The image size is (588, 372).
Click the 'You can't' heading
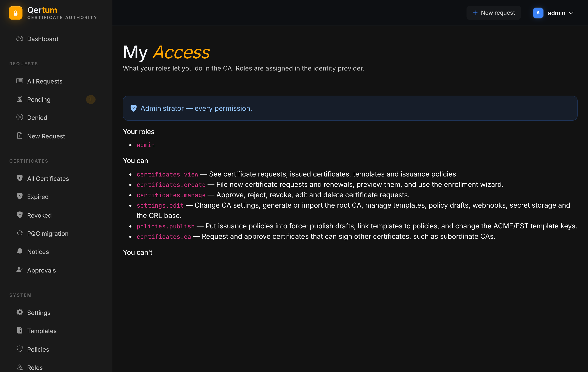click(138, 252)
